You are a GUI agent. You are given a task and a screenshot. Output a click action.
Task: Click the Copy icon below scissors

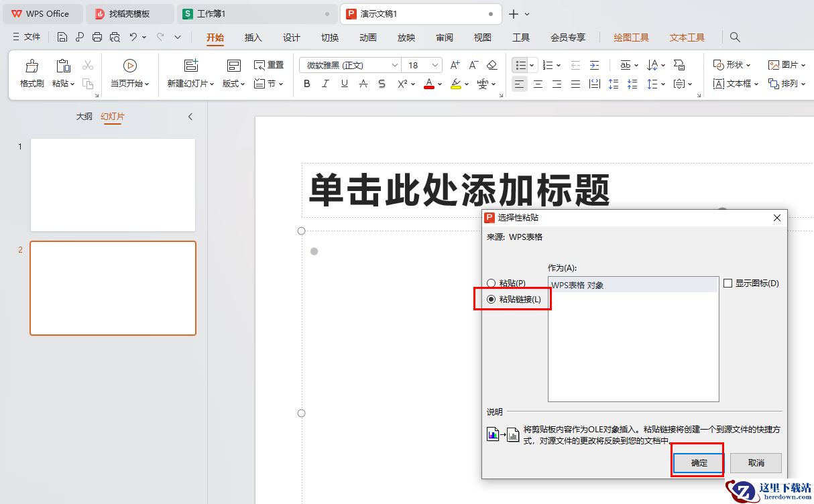pyautogui.click(x=88, y=84)
